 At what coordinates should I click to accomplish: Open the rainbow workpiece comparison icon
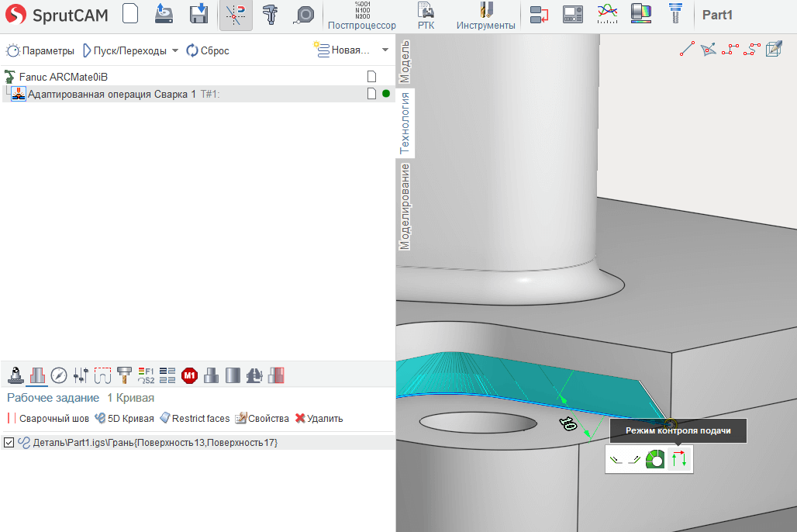pos(641,14)
